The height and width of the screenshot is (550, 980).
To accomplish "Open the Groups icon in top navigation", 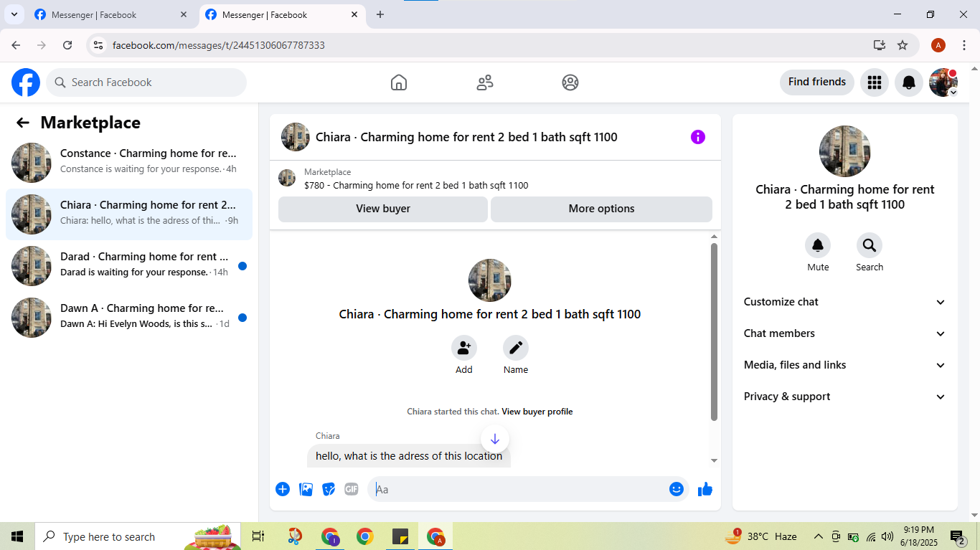I will (x=570, y=82).
